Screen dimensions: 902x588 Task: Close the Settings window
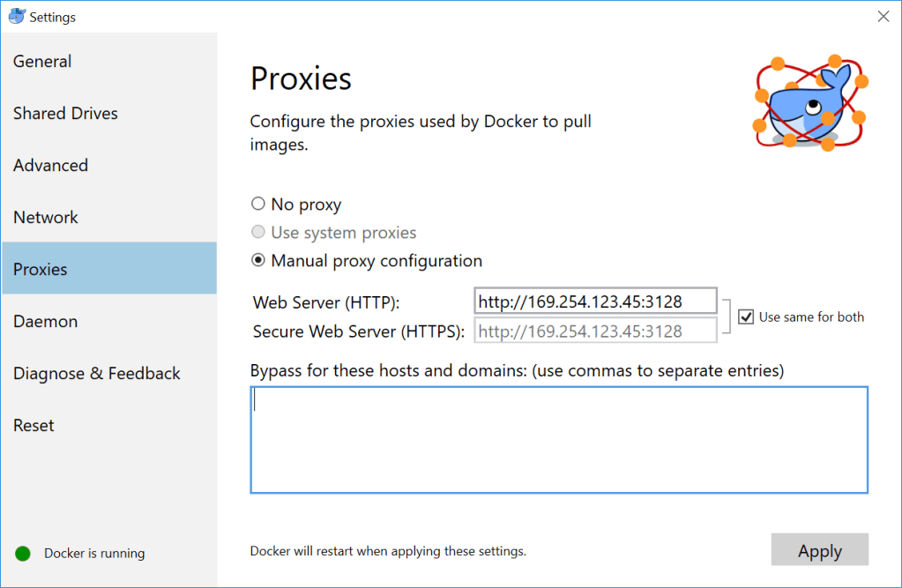tap(883, 16)
